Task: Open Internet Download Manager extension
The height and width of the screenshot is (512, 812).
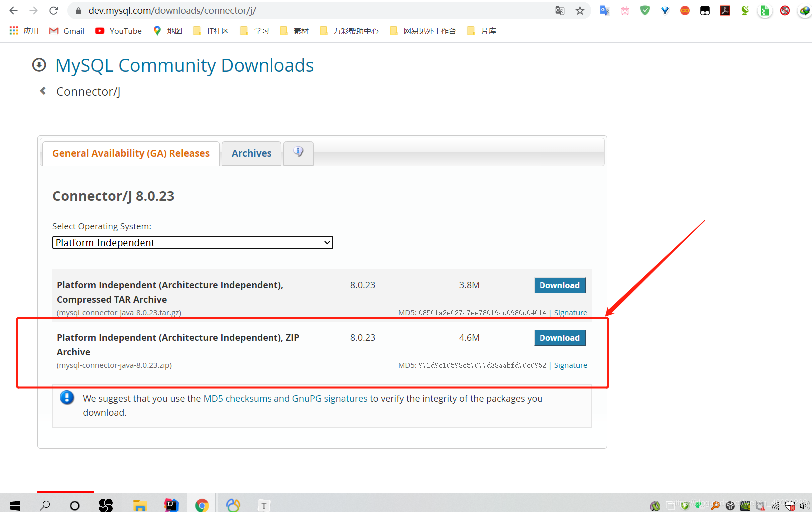Action: (x=805, y=10)
